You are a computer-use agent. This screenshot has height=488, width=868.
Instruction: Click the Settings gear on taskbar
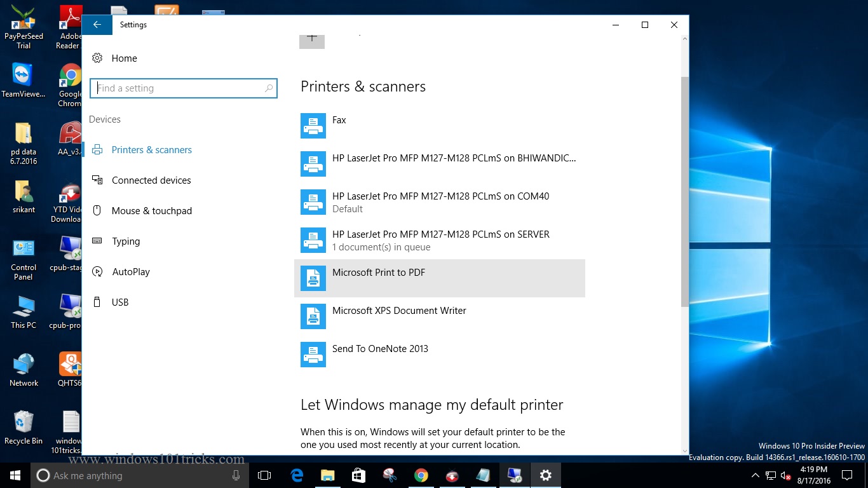546,475
